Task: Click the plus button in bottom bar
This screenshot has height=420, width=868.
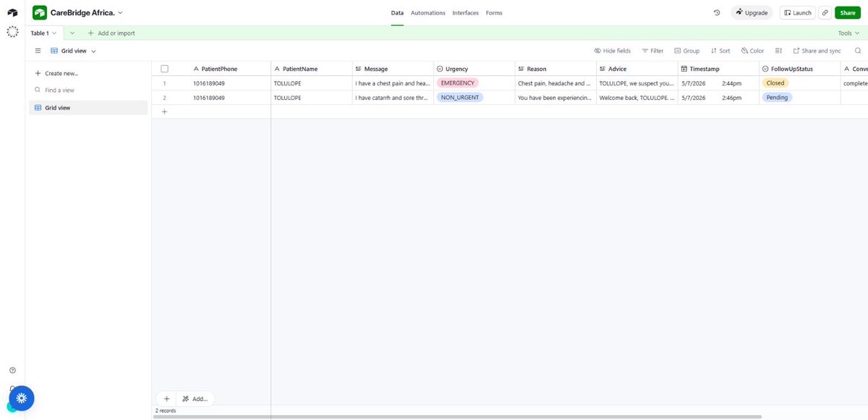Action: coord(166,398)
